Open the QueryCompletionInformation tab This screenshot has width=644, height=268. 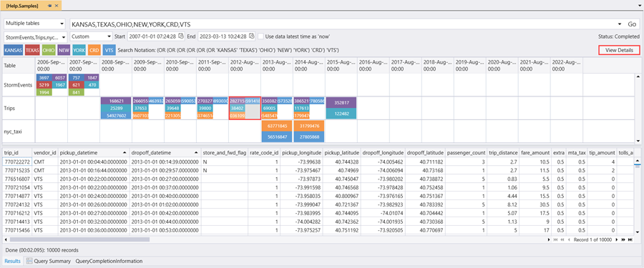tap(109, 261)
